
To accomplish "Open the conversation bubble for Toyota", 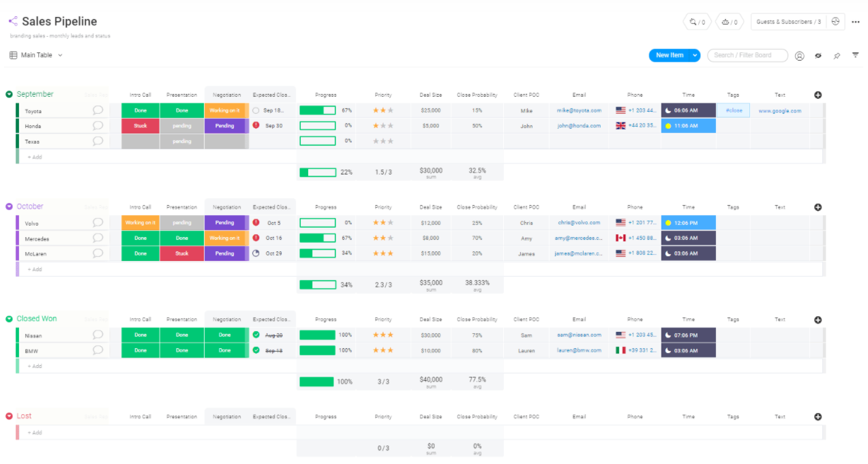I will [x=98, y=110].
